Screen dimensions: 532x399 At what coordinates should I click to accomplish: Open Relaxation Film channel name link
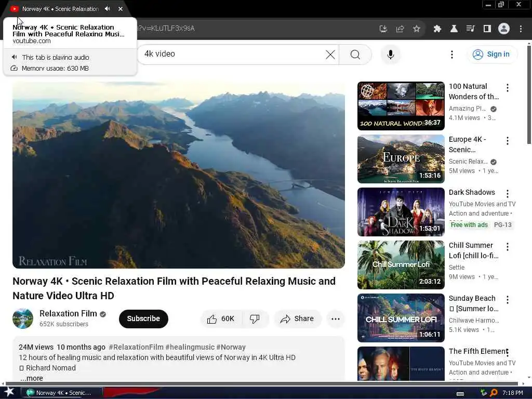[x=68, y=313]
